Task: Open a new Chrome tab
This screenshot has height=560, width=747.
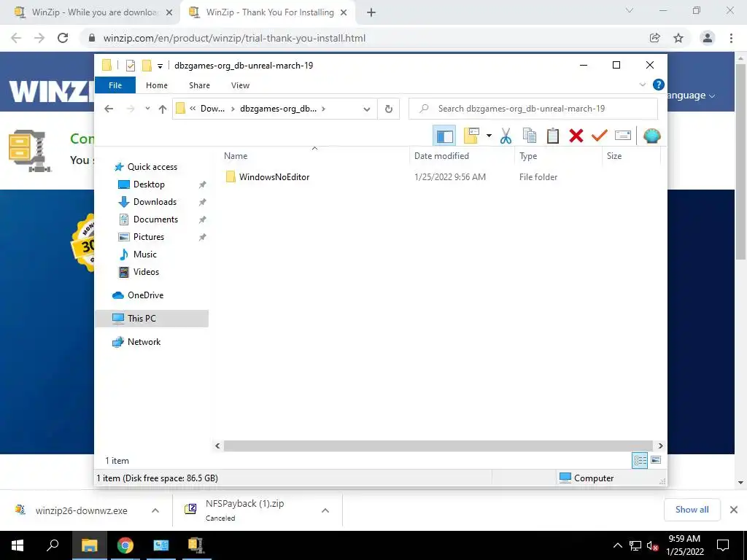Action: 371,13
